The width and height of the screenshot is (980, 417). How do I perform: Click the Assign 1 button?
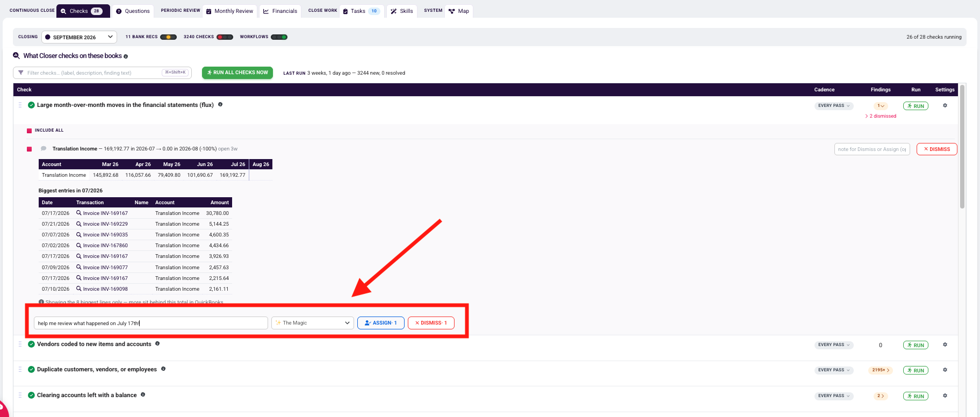(380, 323)
